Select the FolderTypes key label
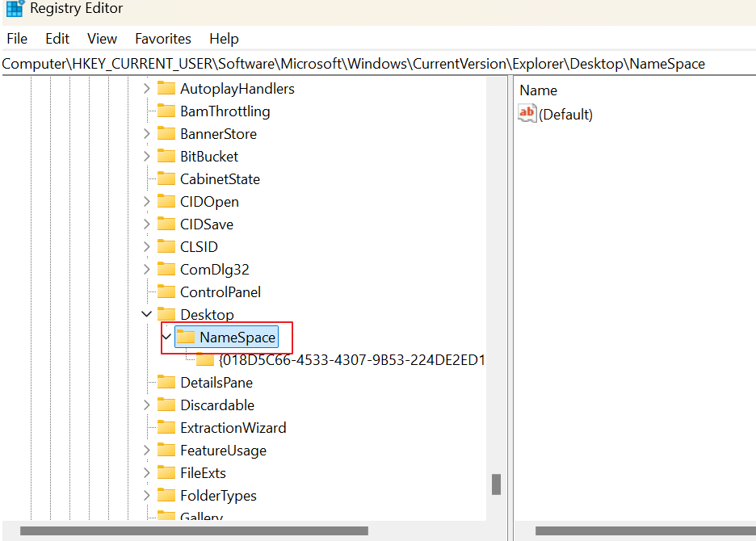 pyautogui.click(x=218, y=496)
